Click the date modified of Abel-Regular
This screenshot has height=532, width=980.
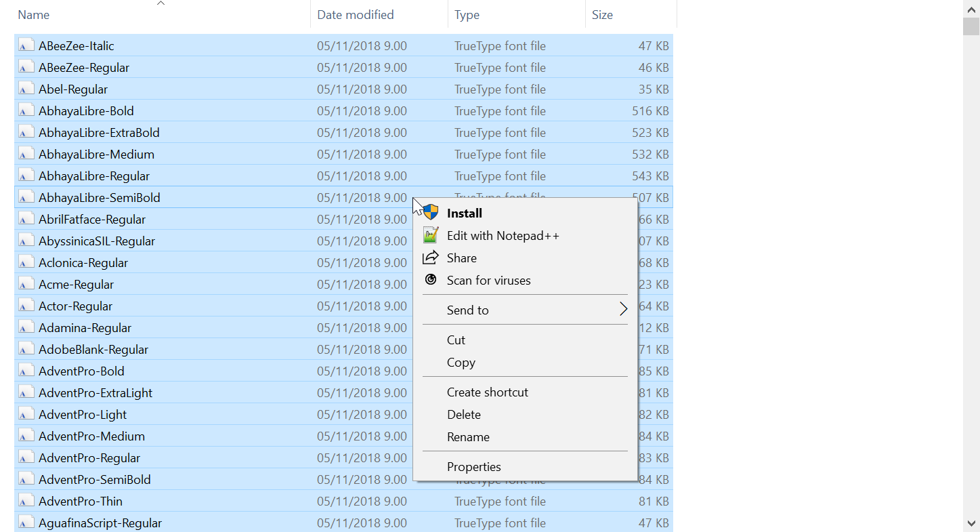pos(362,89)
